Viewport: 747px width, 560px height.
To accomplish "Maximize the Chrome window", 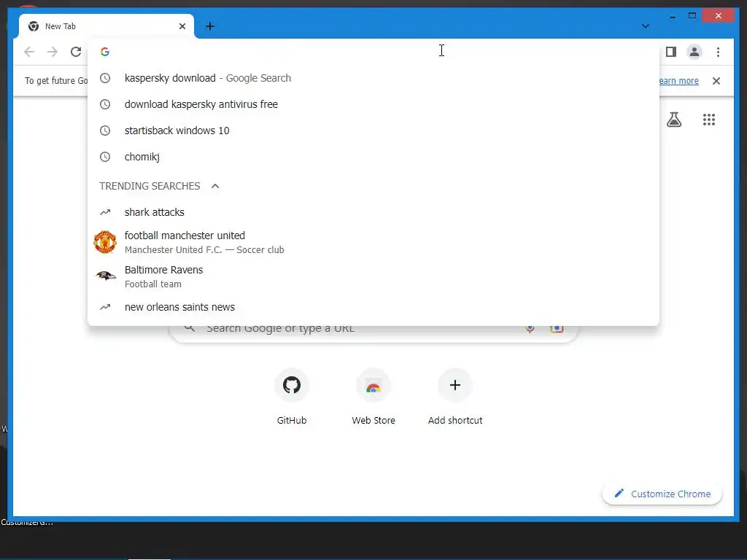I will pyautogui.click(x=692, y=16).
